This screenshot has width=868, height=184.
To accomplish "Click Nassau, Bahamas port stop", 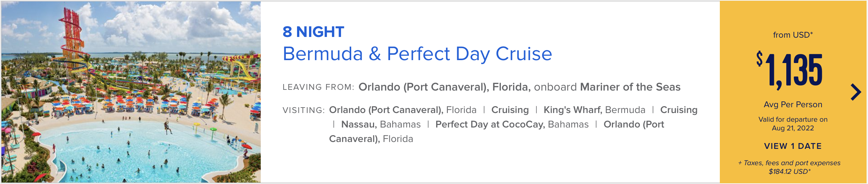I will point(381,124).
